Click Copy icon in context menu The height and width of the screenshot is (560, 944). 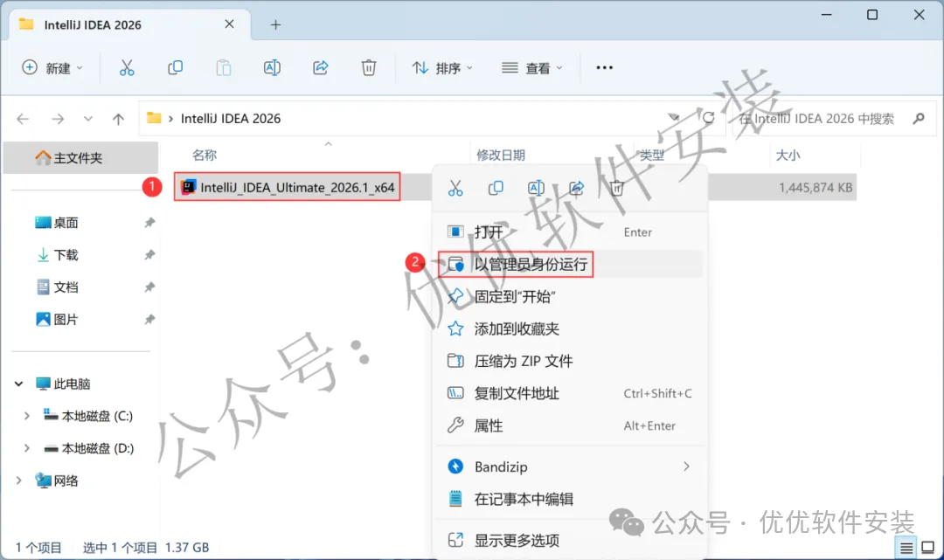496,189
